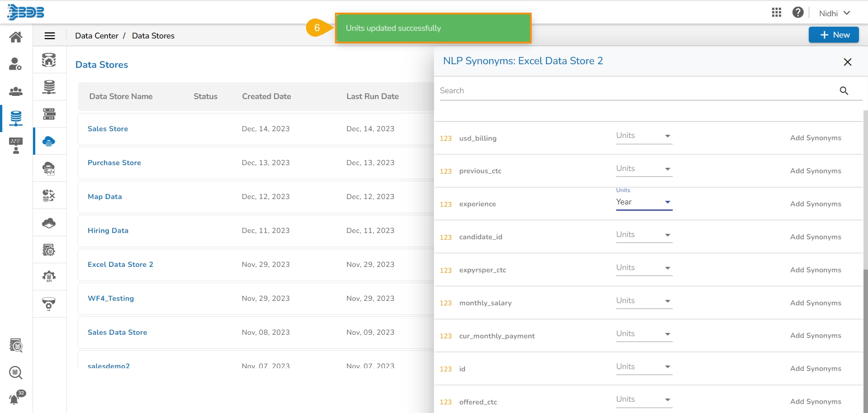
Task: Open the notifications bell icon
Action: pyautogui.click(x=14, y=399)
